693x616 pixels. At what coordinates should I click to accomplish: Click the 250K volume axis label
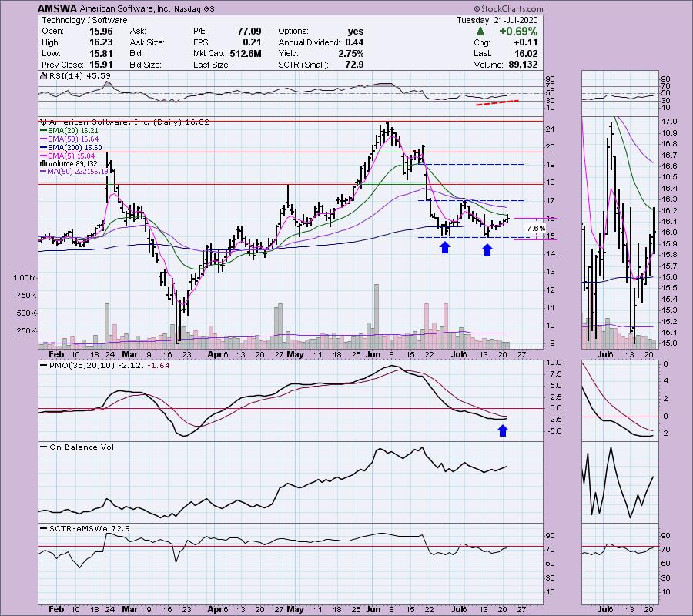point(26,331)
